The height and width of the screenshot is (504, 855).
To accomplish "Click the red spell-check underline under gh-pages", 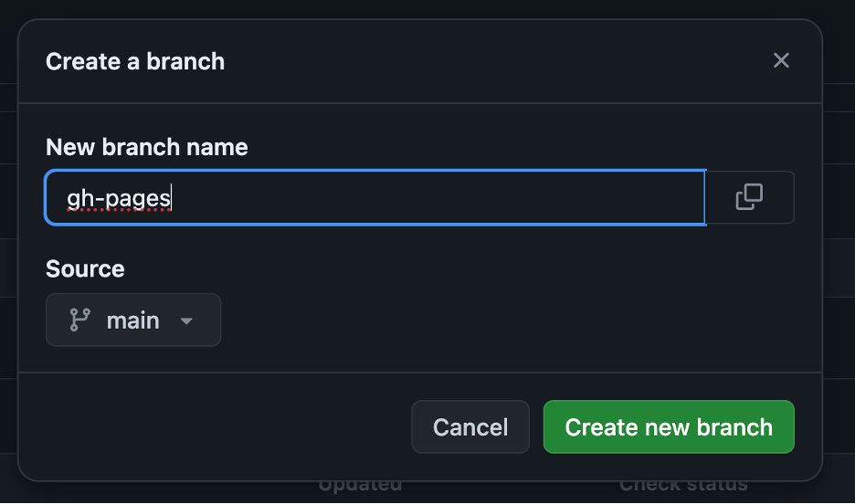I will [119, 210].
